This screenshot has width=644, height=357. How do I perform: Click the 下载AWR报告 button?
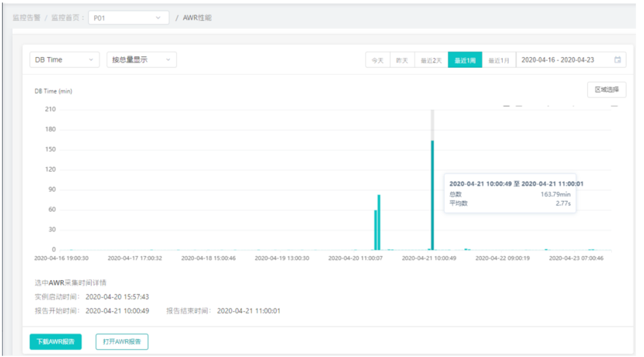click(x=56, y=341)
